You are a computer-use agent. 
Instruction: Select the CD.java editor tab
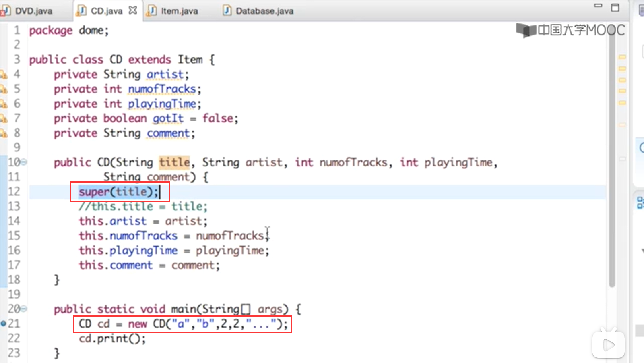[x=106, y=11]
